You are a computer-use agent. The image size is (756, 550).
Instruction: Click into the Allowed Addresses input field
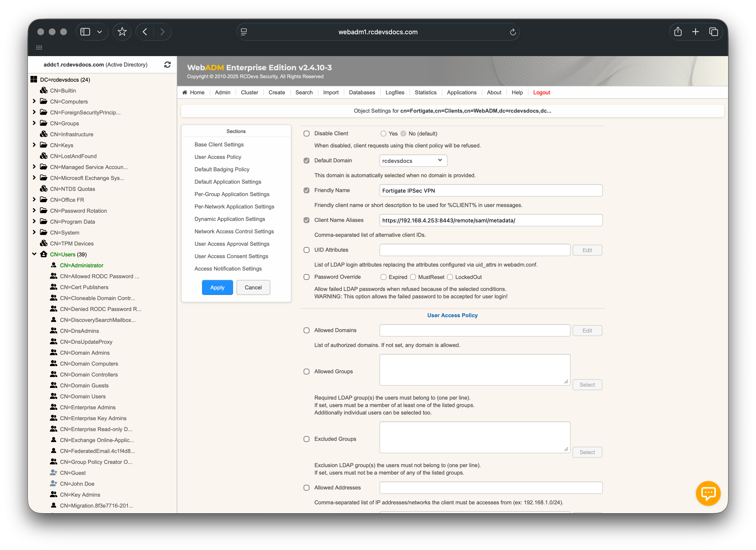coord(491,488)
